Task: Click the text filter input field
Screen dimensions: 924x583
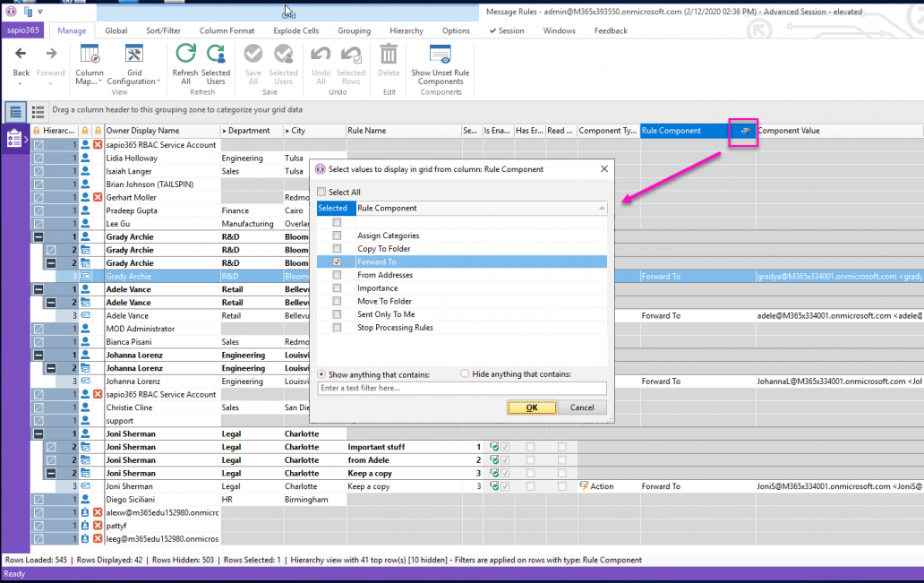Action: tap(462, 388)
